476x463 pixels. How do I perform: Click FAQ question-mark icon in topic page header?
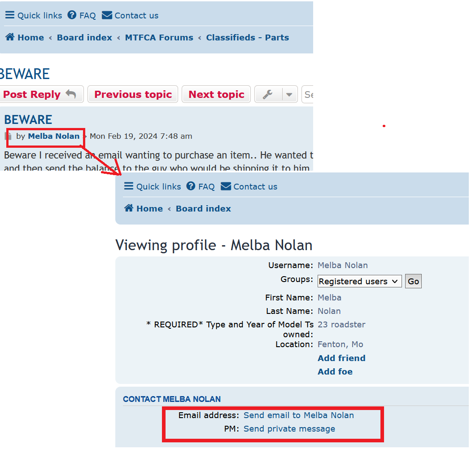point(72,15)
